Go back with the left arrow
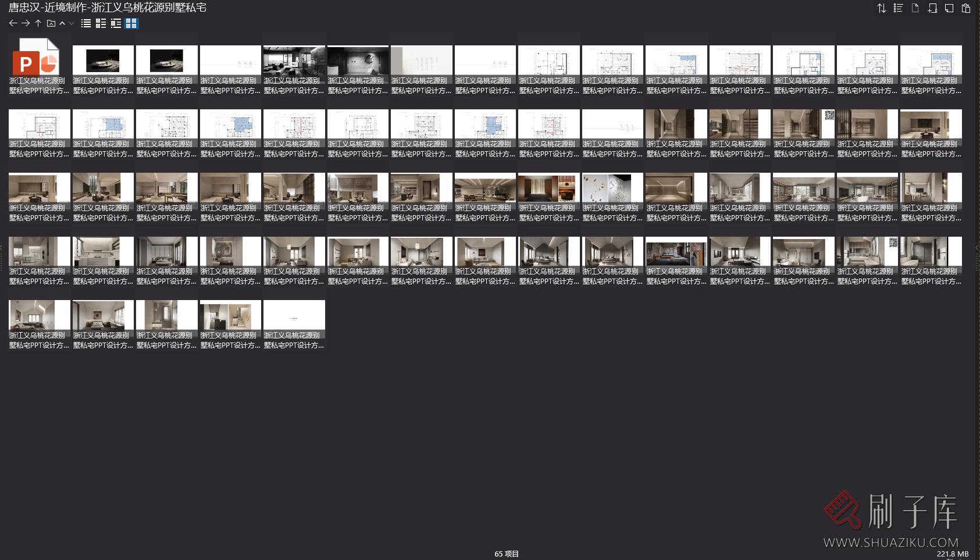The height and width of the screenshot is (560, 980). click(x=13, y=23)
